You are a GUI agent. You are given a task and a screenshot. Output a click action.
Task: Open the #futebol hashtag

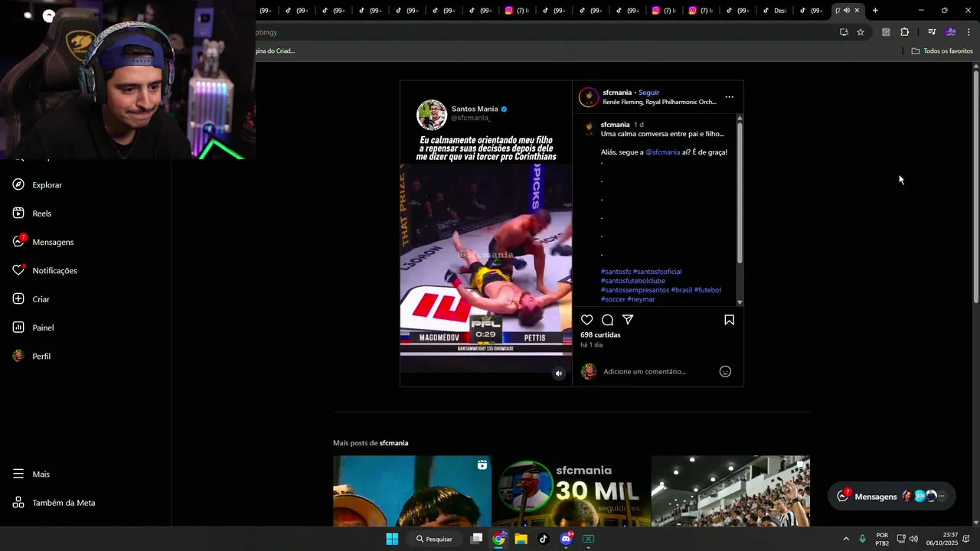(x=707, y=290)
